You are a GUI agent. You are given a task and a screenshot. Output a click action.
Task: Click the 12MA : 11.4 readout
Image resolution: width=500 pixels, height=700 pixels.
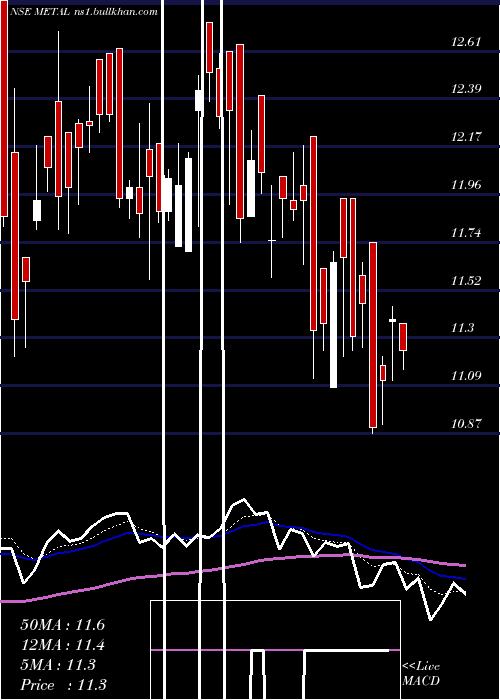62,645
